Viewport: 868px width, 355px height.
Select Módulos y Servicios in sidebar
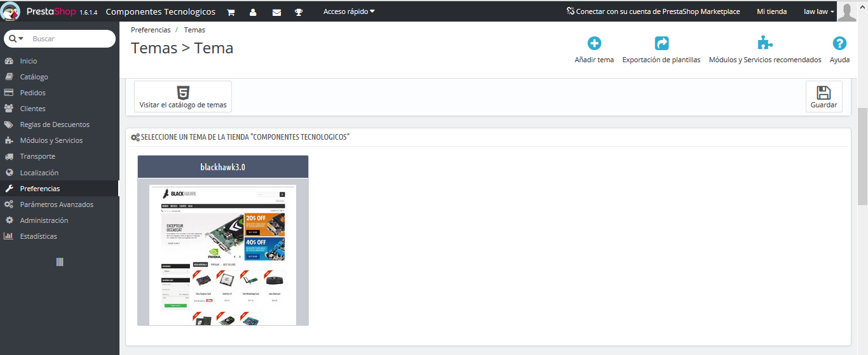(x=51, y=140)
